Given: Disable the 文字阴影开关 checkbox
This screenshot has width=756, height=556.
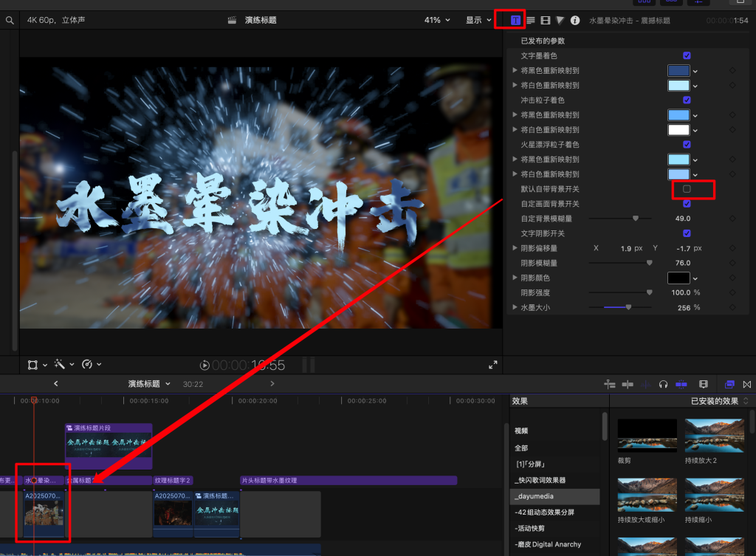Looking at the screenshot, I should [x=687, y=233].
